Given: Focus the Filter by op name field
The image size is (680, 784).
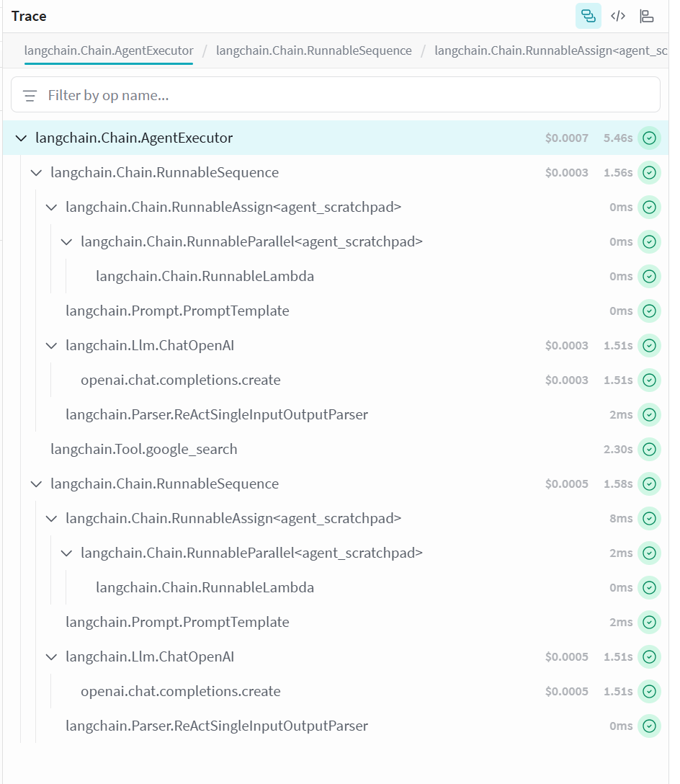Looking at the screenshot, I should pos(346,95).
